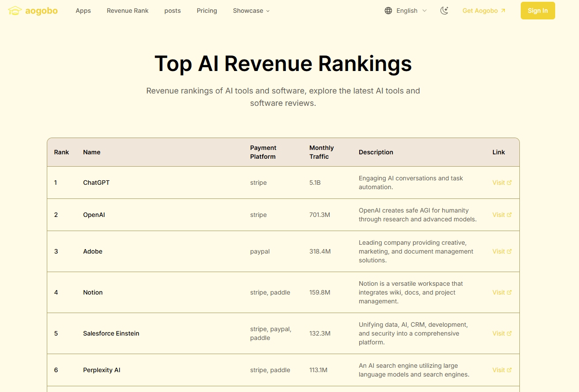Screen dimensions: 579x392
Task: Click the aogobo brand name text
Action: (41, 11)
